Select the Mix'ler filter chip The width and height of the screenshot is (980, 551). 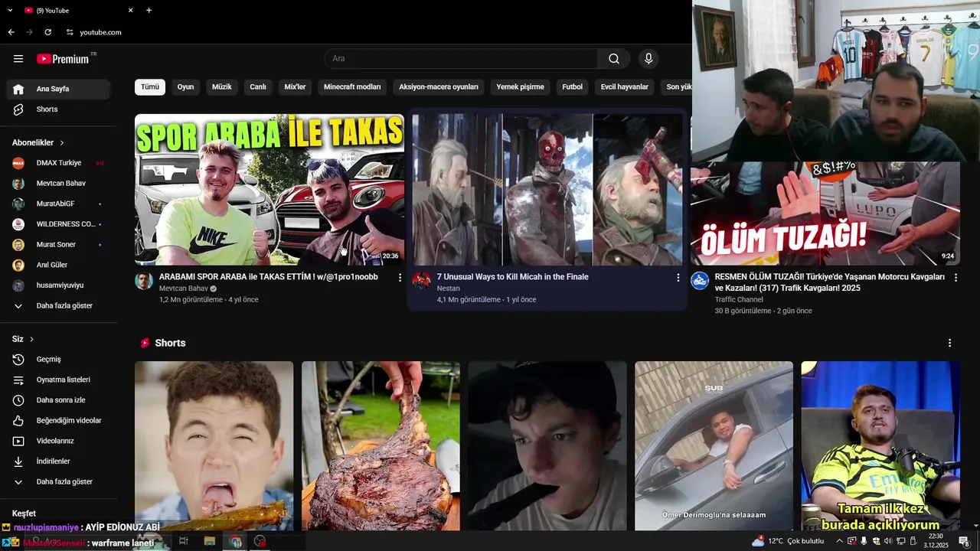[295, 87]
